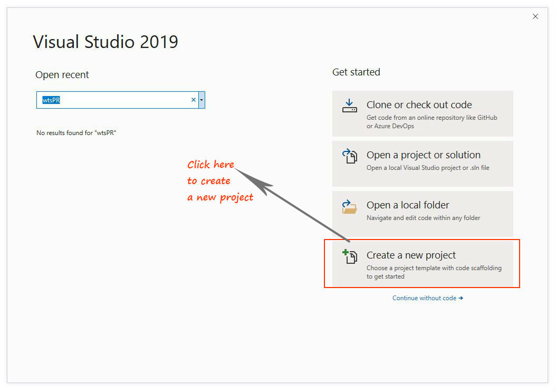Click 'Open a local Visual Studio project' description
This screenshot has height=392, width=556.
coord(428,168)
